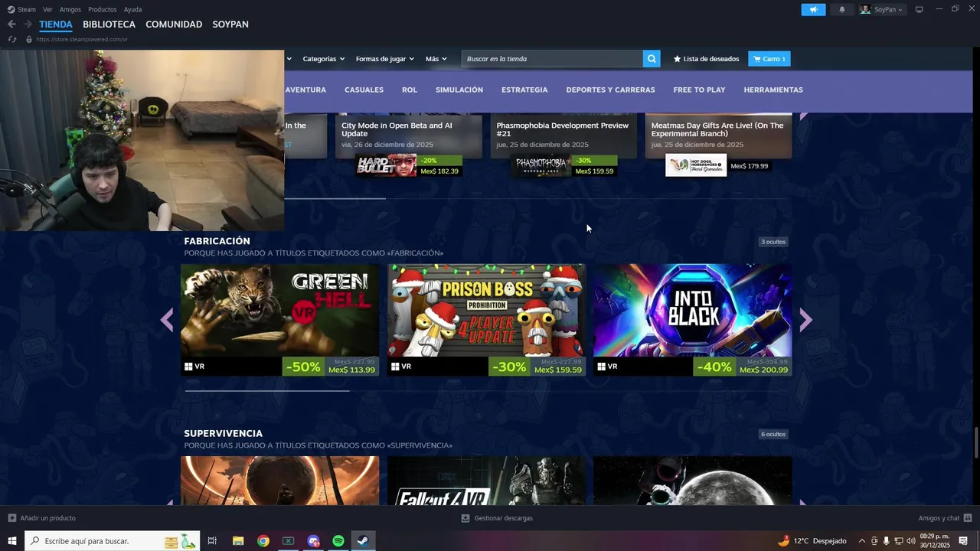Click the Windows search box
The height and width of the screenshot is (551, 980).
click(113, 541)
